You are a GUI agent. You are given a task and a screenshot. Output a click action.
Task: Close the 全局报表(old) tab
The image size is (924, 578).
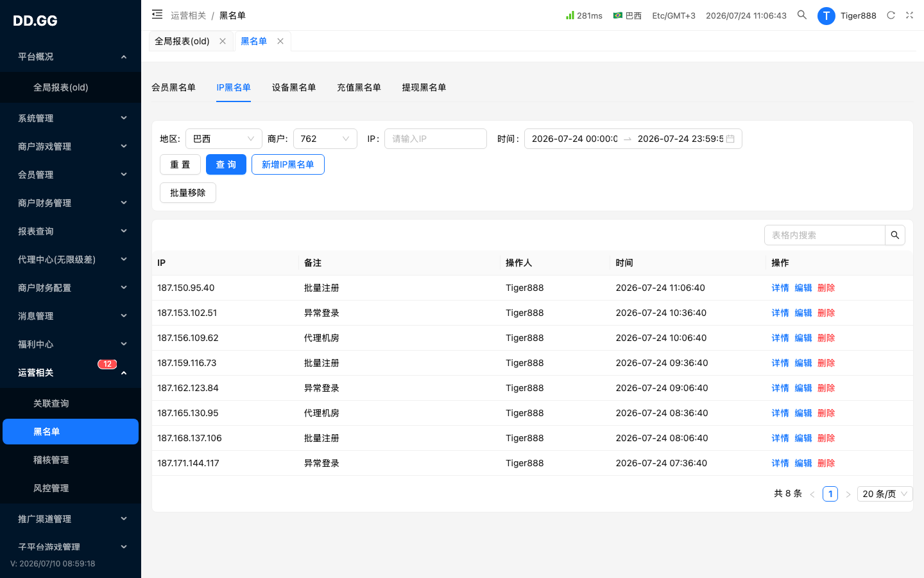pyautogui.click(x=223, y=41)
